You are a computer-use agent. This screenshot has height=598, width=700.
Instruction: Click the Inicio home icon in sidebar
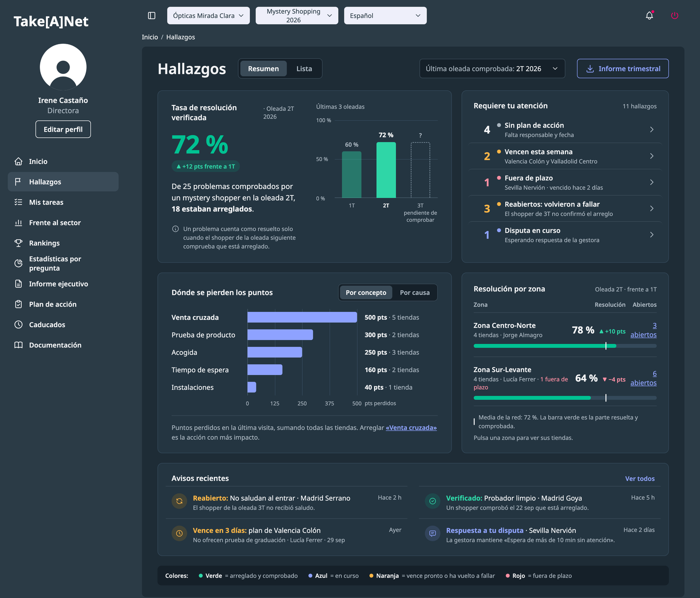coord(18,161)
